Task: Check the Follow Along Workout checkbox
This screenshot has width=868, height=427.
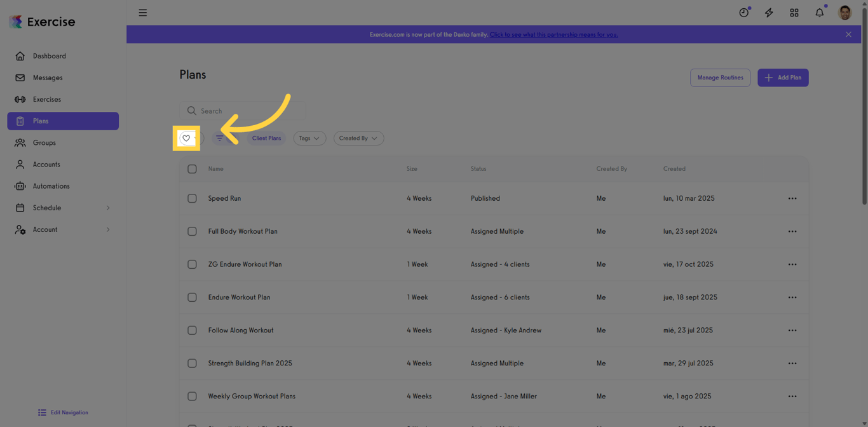Action: 192,330
